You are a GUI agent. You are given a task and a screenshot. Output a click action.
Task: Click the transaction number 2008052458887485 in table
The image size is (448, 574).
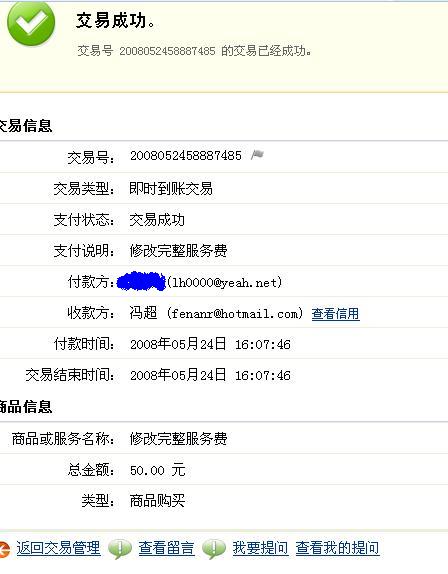click(x=186, y=156)
